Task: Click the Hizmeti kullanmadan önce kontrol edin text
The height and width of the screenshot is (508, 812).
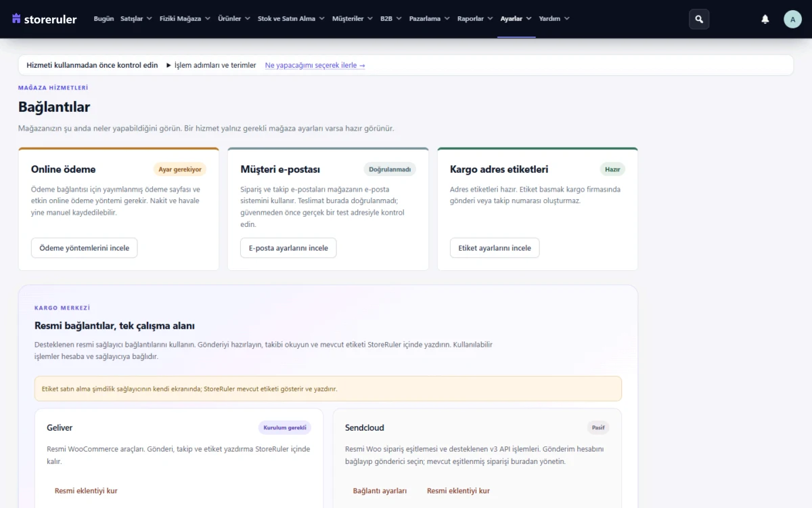Action: point(92,66)
